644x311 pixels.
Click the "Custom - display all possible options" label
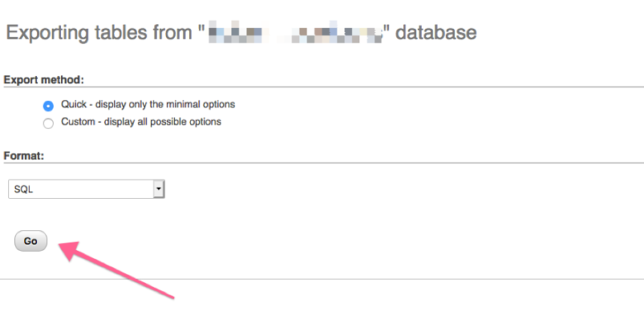141,122
